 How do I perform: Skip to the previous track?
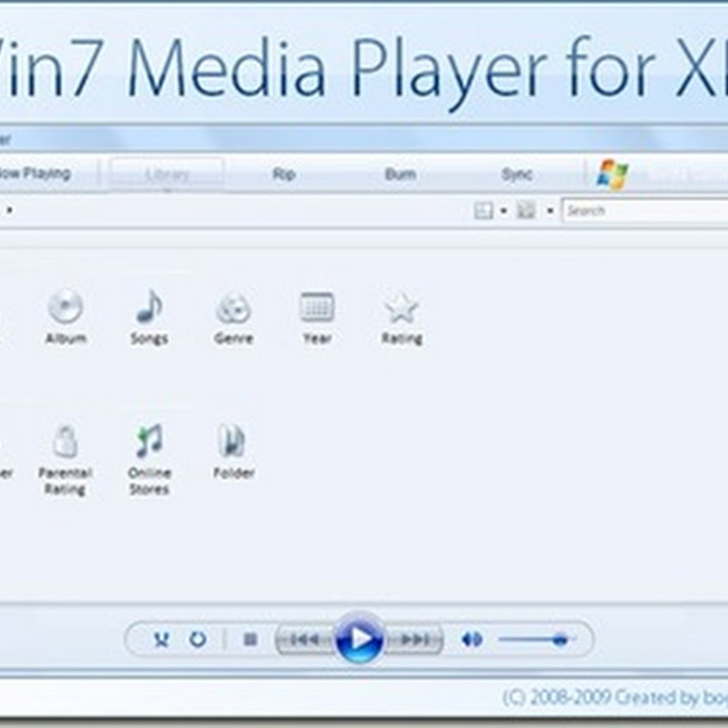(306, 641)
